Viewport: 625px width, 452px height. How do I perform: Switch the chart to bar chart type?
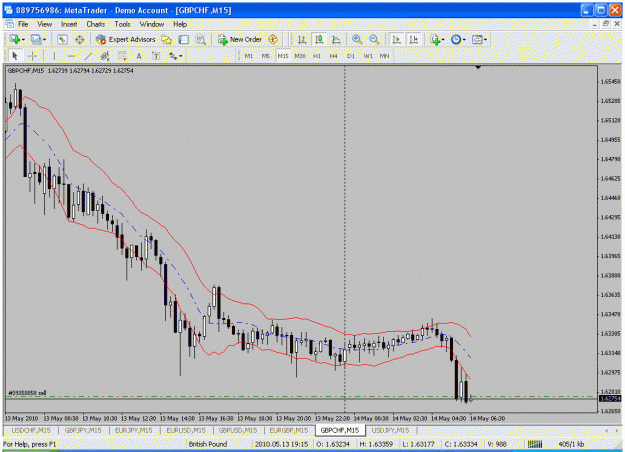coord(302,39)
